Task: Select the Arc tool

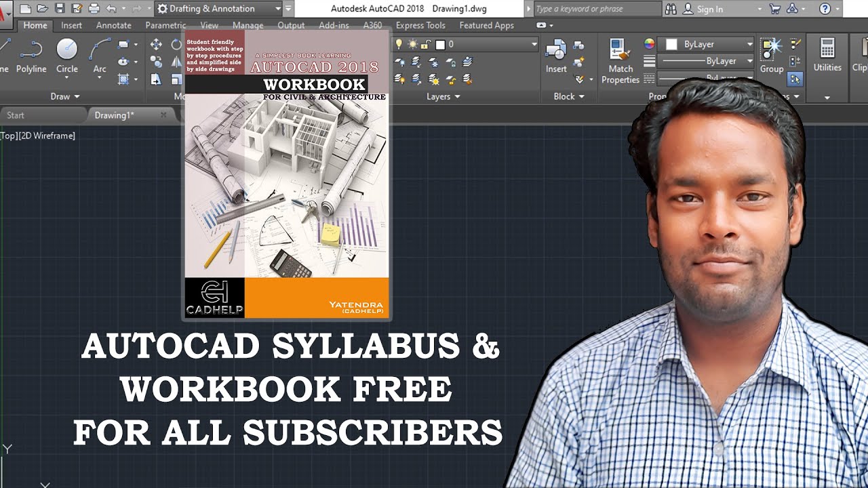Action: pos(100,56)
